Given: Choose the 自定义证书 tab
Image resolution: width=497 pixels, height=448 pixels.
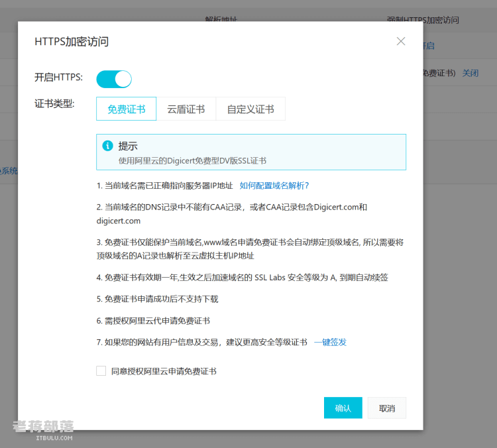Looking at the screenshot, I should (x=250, y=109).
